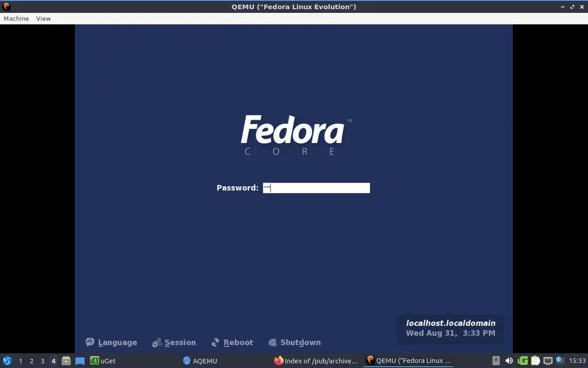Screen dimensions: 588x368
Task: Open the Language options
Action: 111,342
